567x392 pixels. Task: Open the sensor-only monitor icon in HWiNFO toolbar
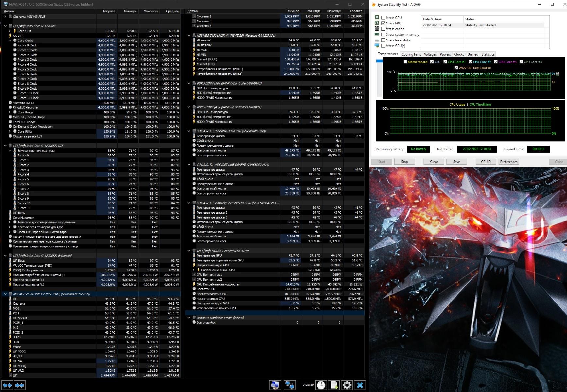point(275,385)
